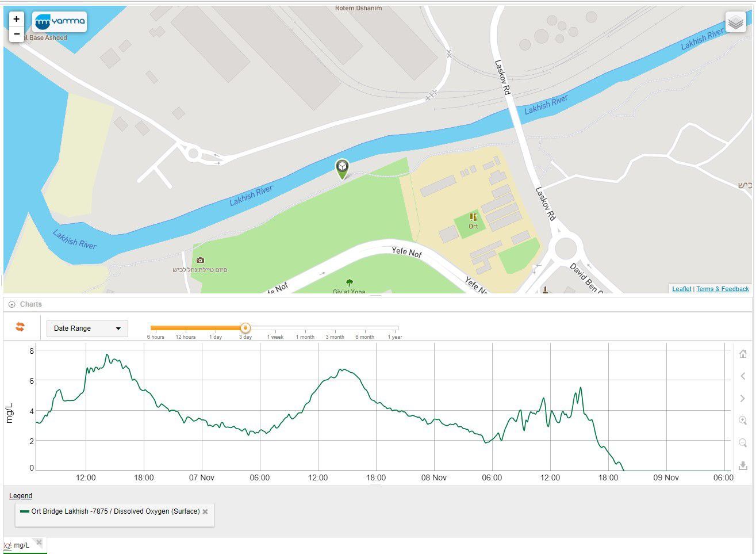Screen dimensions: 756x554
Task: Open the map layers control
Action: tap(735, 22)
